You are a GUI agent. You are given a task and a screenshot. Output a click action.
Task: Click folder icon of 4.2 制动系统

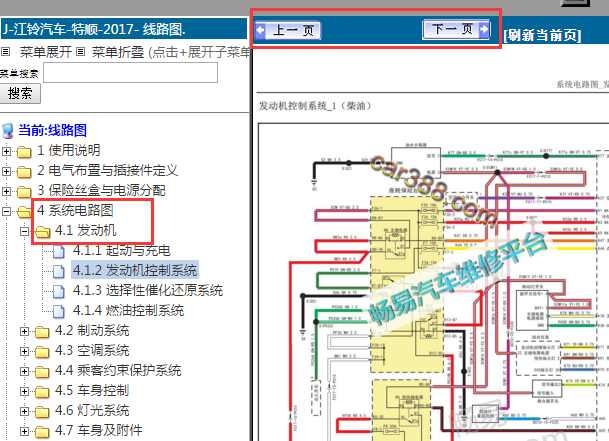(42, 332)
